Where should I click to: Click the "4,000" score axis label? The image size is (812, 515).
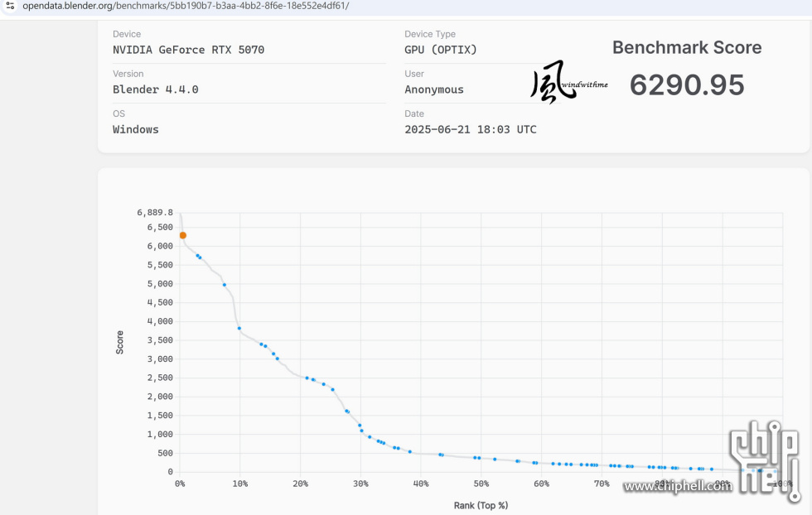coord(160,321)
